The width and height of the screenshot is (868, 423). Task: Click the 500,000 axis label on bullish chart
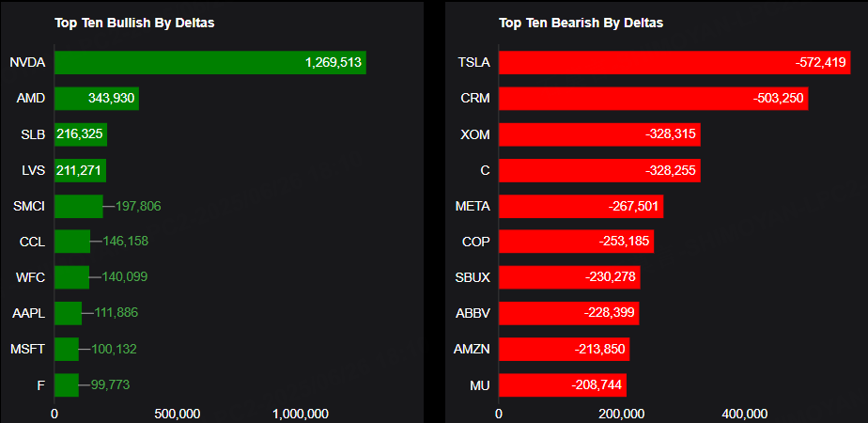point(178,415)
